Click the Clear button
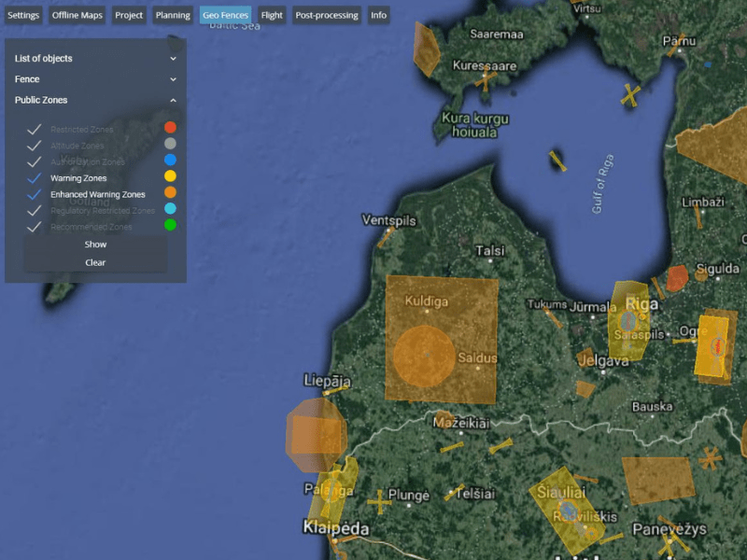747x560 pixels. pos(96,262)
